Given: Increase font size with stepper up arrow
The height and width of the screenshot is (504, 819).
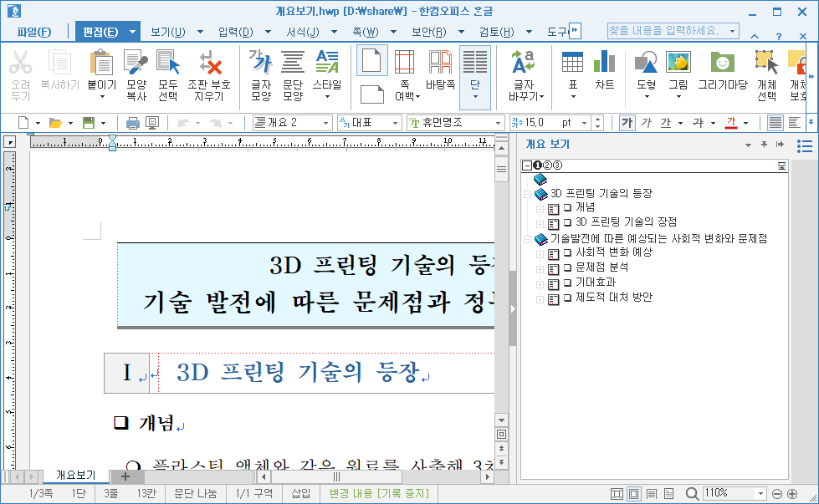Looking at the screenshot, I should (x=598, y=119).
